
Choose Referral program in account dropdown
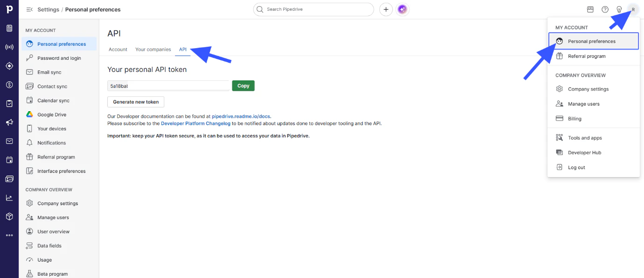tap(594, 56)
